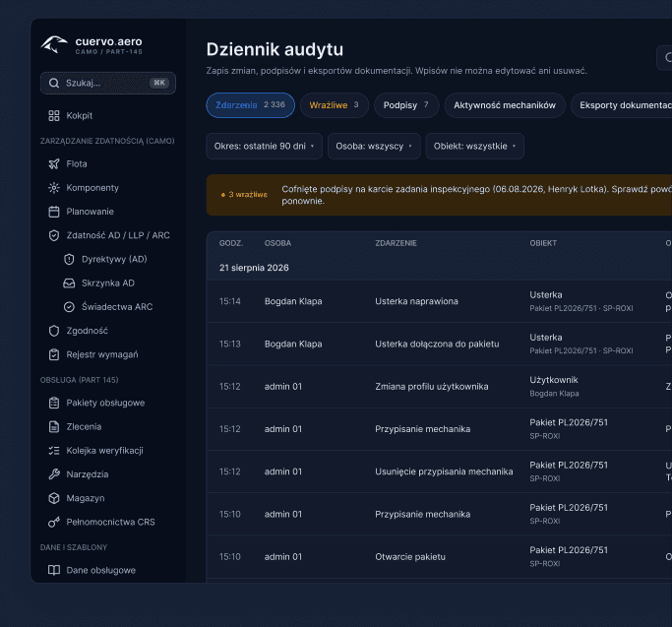672x627 pixels.
Task: Sort by the OBIEKT column header
Action: (x=543, y=243)
